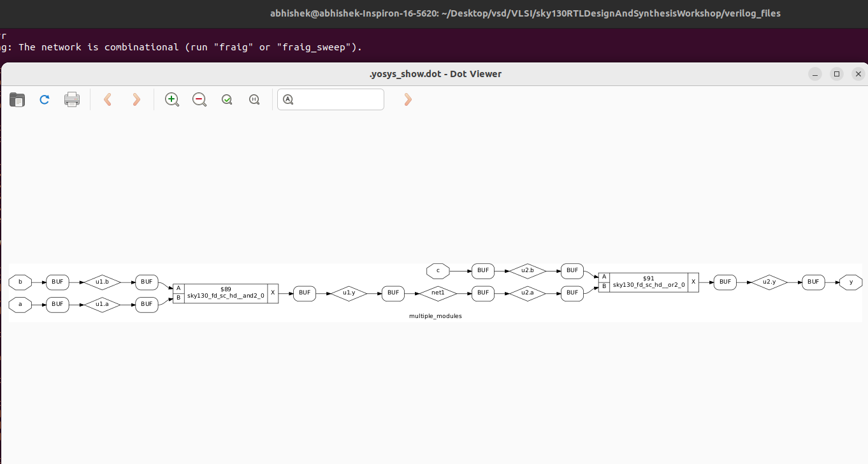The image size is (868, 464).
Task: Restore the Dot Viewer window size
Action: (x=837, y=74)
